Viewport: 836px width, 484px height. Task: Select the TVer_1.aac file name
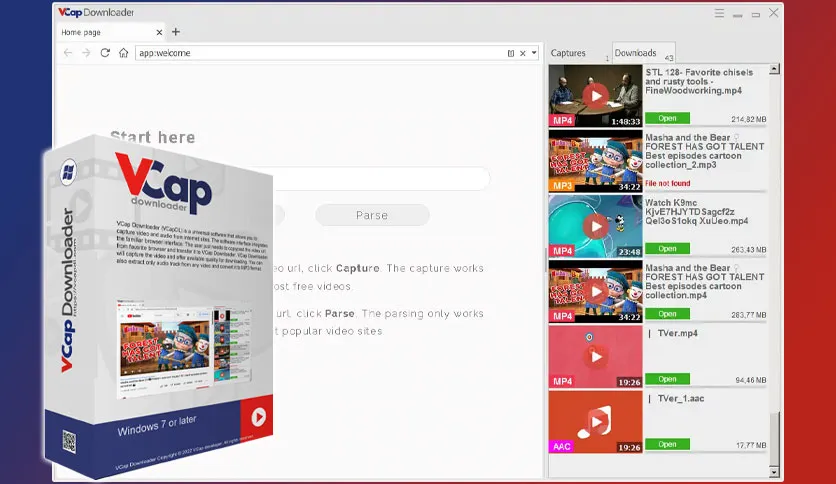point(681,398)
